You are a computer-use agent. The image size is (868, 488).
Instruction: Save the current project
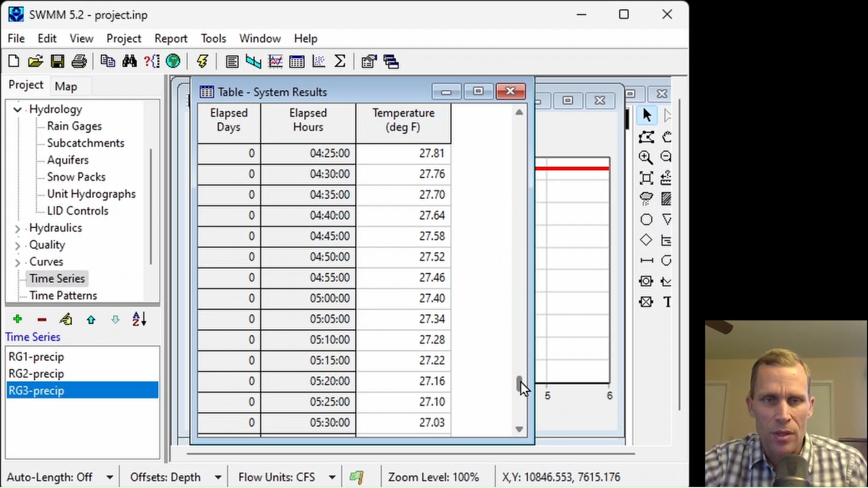(x=57, y=61)
